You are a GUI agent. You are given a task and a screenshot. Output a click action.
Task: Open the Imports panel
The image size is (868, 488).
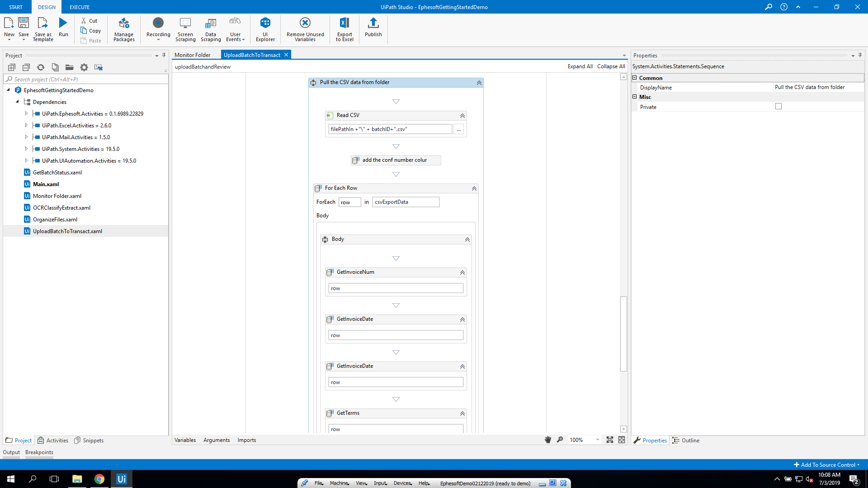coord(247,440)
